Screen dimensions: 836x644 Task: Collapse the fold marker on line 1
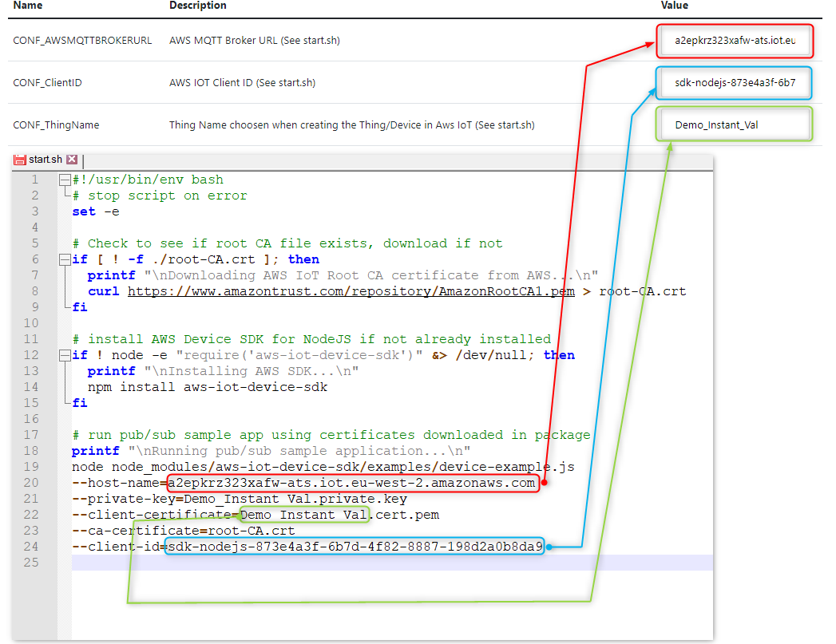click(x=65, y=180)
